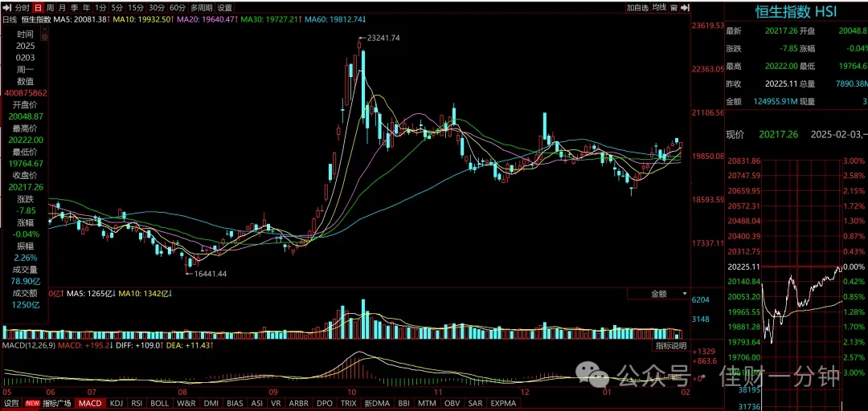Click the top-right arrow icon to hide the sidebar
The width and height of the screenshot is (868, 411).
[x=686, y=8]
